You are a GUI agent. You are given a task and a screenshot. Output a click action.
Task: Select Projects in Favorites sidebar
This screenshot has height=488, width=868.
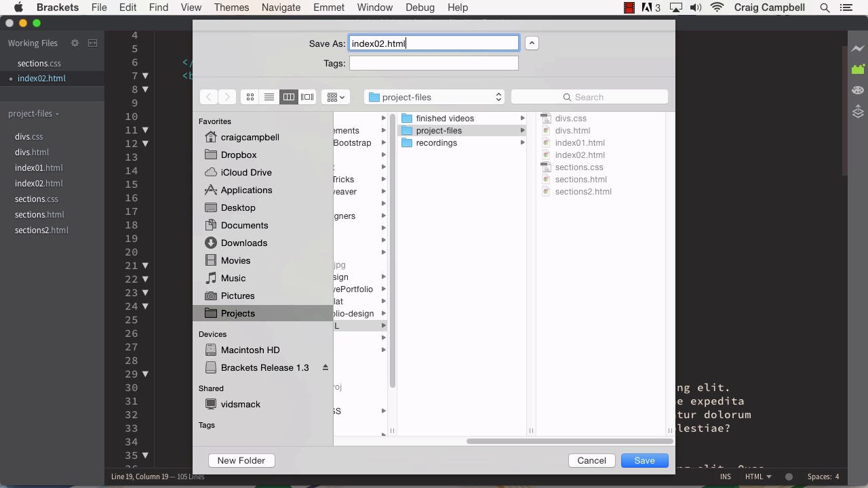click(x=262, y=313)
